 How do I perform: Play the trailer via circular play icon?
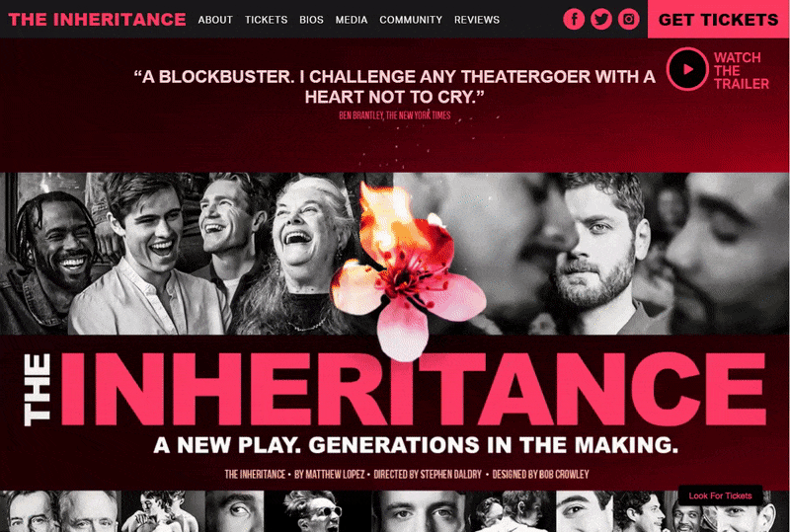click(687, 69)
